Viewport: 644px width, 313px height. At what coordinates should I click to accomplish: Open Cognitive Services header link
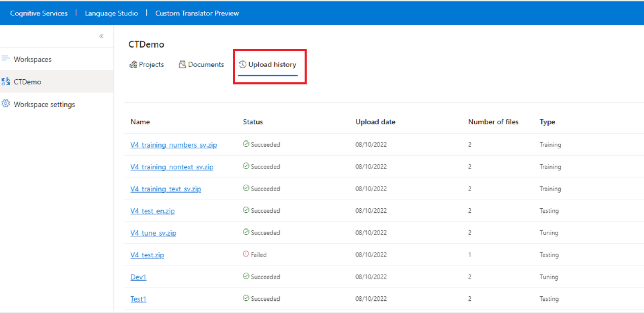[x=39, y=13]
